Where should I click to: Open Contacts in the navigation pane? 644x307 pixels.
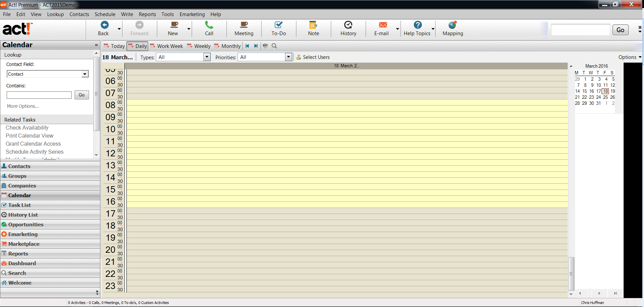[x=50, y=166]
